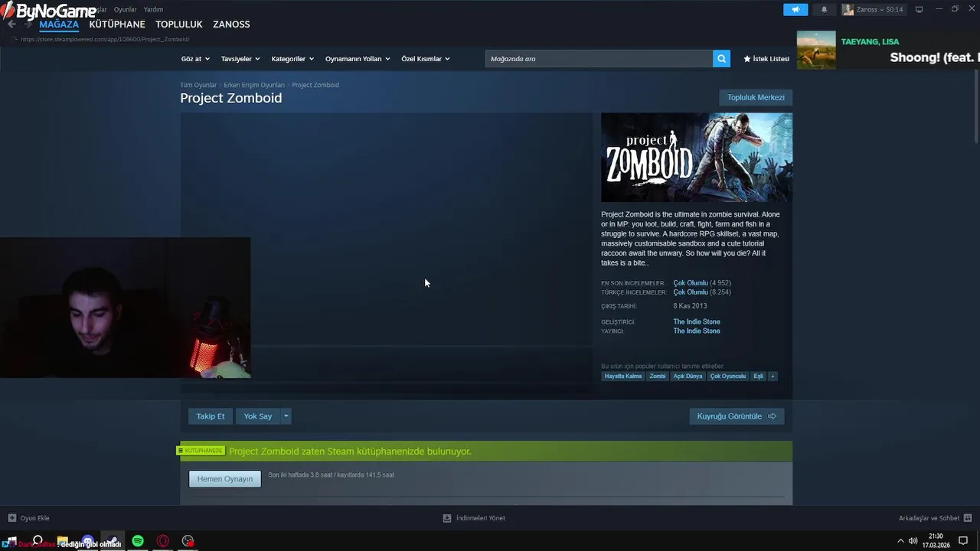Click the Takip Et button

tap(211, 416)
